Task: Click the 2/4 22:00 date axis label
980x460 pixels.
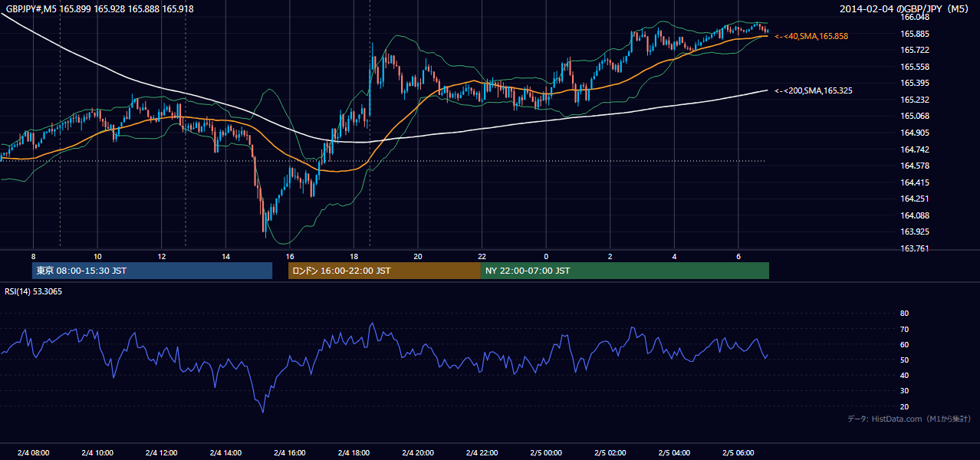Action: click(482, 452)
